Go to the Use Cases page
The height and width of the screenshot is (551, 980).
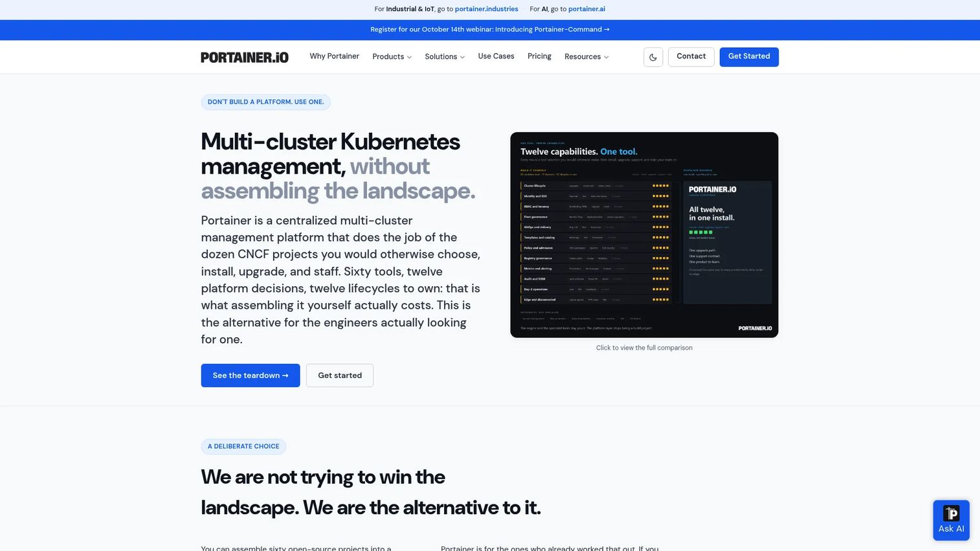coord(496,56)
